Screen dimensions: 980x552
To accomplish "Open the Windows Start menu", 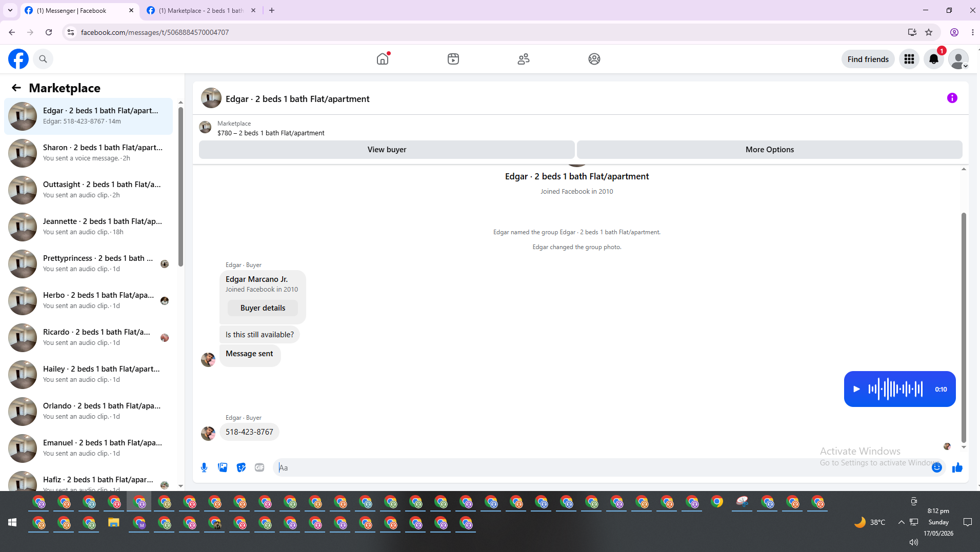I will click(x=12, y=522).
